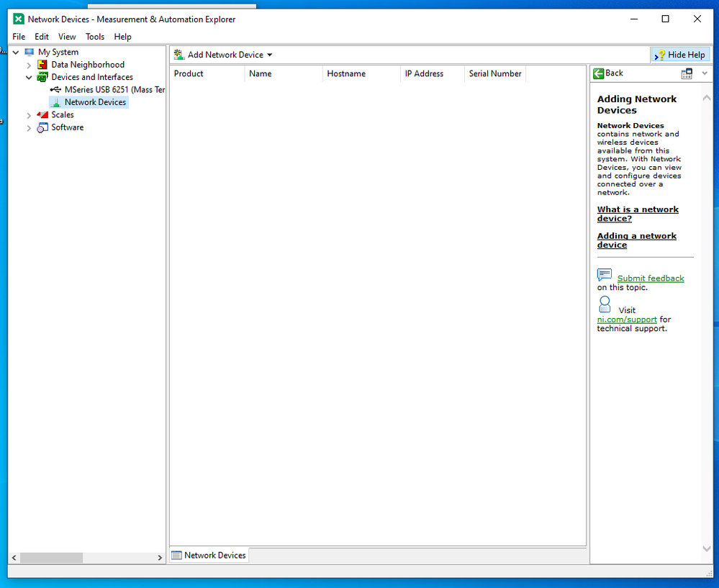Click the Devices and Interfaces icon
Image resolution: width=719 pixels, height=588 pixels.
(42, 77)
